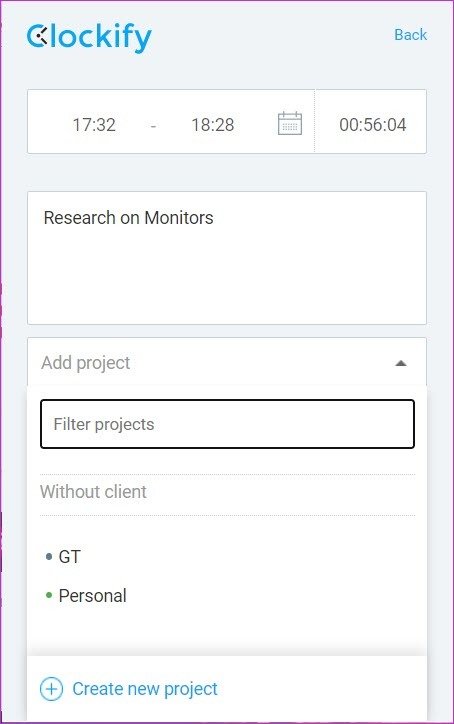The height and width of the screenshot is (724, 454).
Task: Click the gray color dot beside GT
Action: click(x=49, y=556)
